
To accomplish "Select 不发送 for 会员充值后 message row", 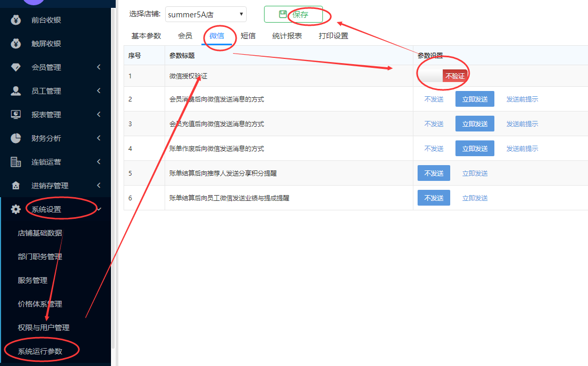I will (x=434, y=124).
